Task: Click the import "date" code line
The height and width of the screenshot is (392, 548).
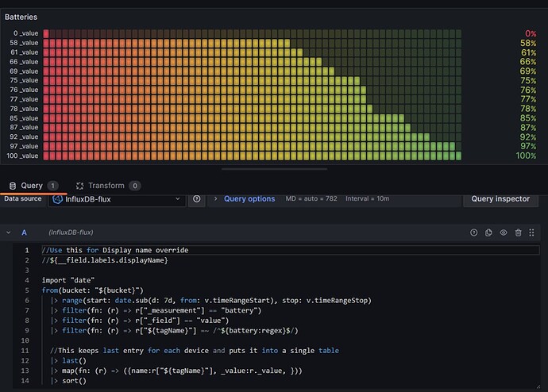Action: point(68,280)
